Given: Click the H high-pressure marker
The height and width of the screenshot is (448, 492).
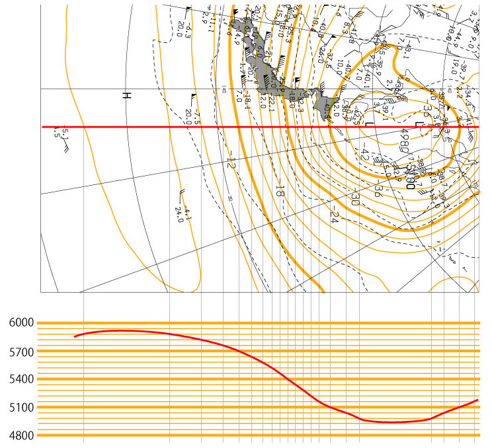Looking at the screenshot, I should [x=126, y=96].
